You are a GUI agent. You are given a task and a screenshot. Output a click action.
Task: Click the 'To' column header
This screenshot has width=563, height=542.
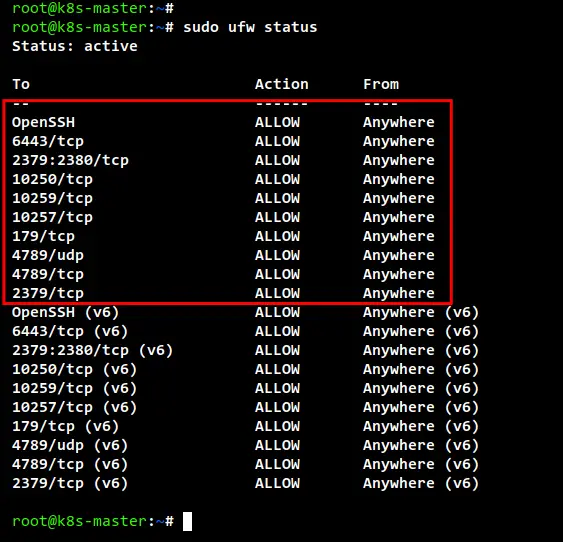click(x=21, y=84)
